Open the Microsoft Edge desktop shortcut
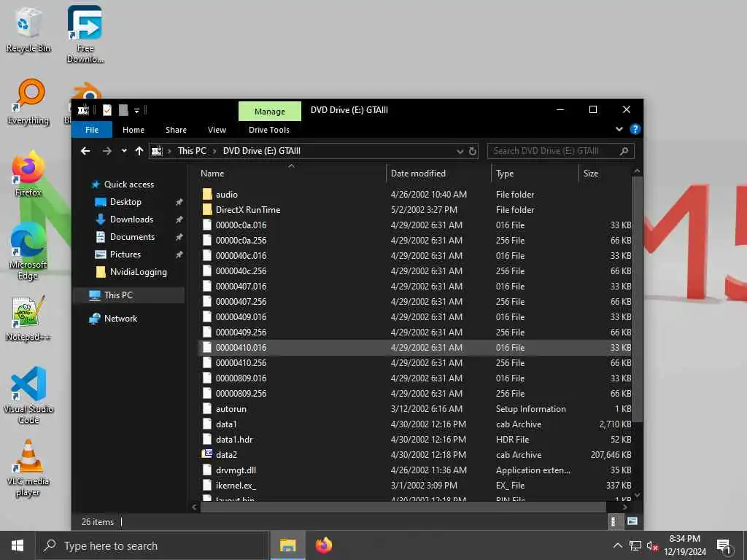Image resolution: width=747 pixels, height=560 pixels. click(28, 252)
